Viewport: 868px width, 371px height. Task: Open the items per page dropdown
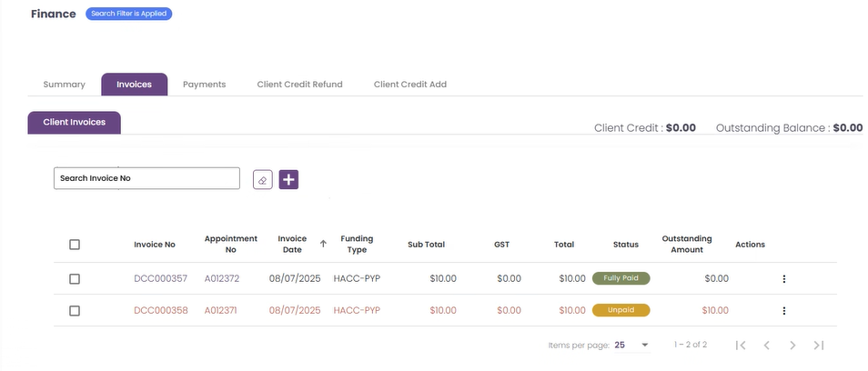632,345
